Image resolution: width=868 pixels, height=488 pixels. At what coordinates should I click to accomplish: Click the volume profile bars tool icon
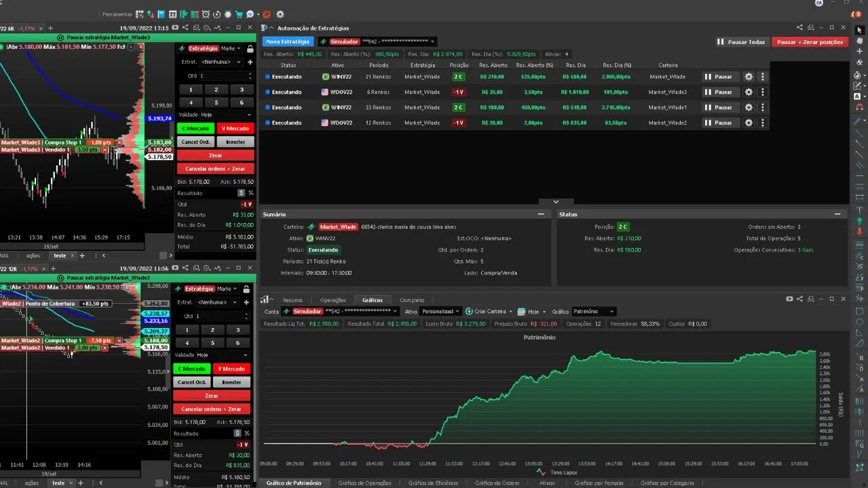(184, 14)
